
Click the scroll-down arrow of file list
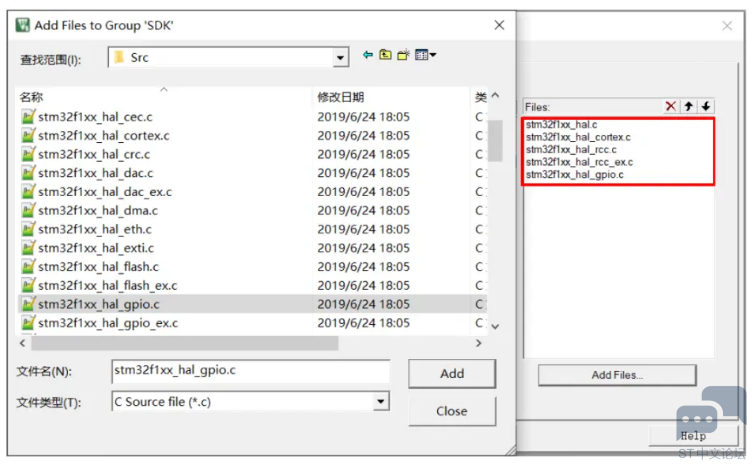pos(495,326)
